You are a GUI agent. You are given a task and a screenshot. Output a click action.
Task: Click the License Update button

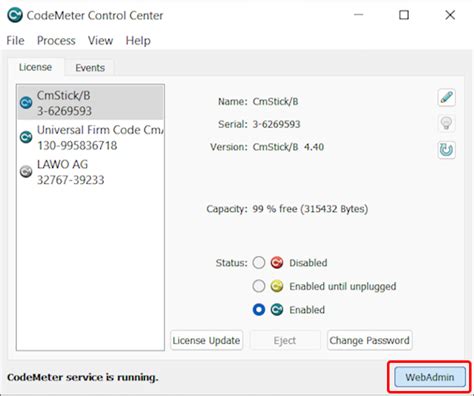coord(206,340)
